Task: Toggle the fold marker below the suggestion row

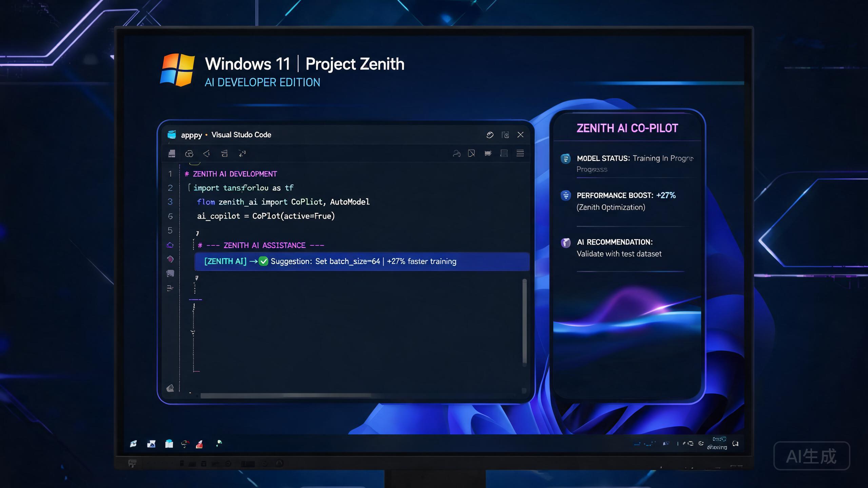Action: pyautogui.click(x=197, y=278)
